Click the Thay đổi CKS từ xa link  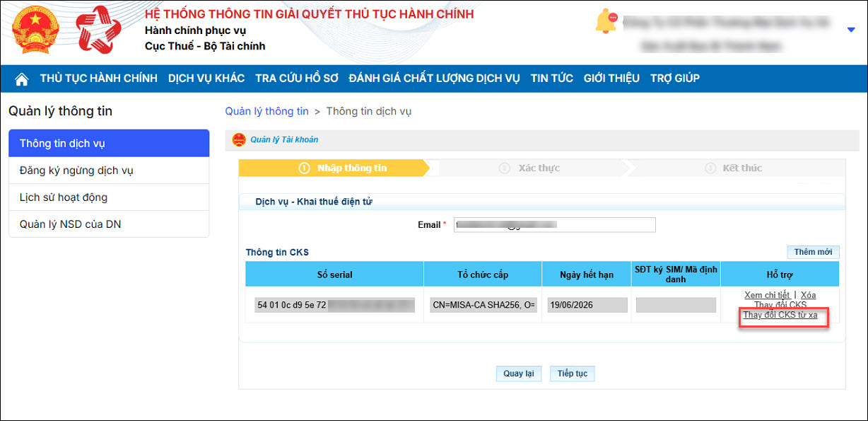[x=780, y=316]
